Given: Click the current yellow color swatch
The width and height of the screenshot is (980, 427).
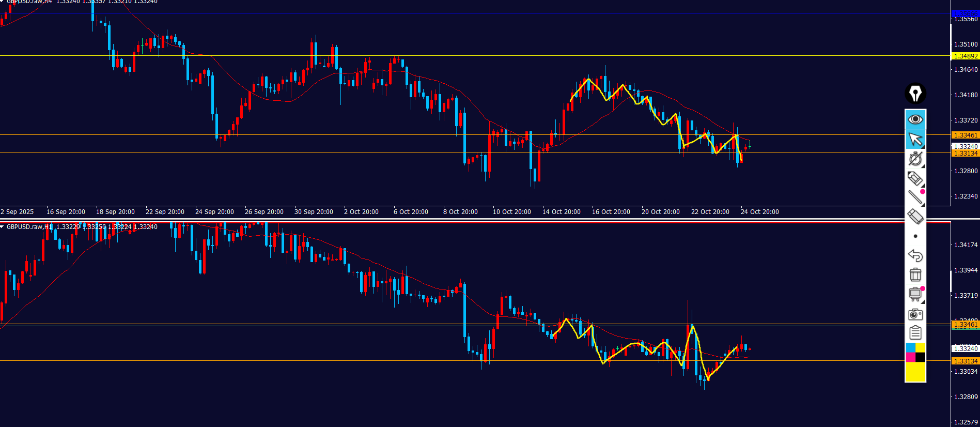Looking at the screenshot, I should coord(915,372).
